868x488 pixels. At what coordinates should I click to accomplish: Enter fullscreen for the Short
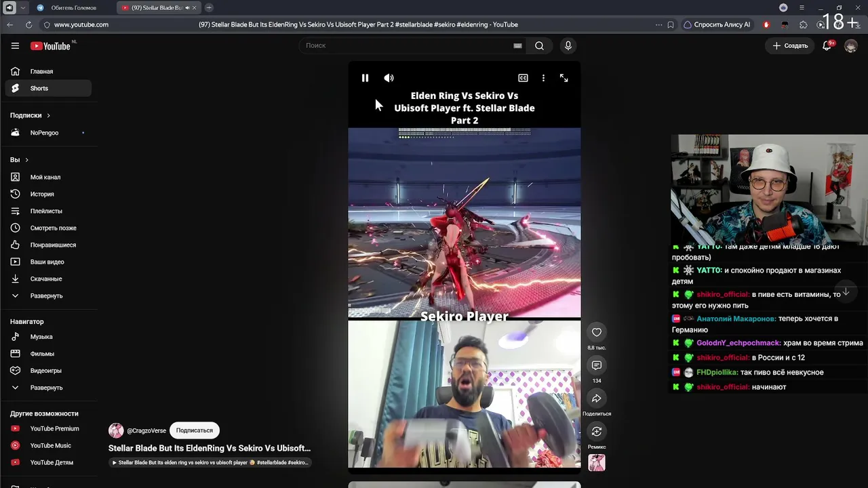(564, 78)
